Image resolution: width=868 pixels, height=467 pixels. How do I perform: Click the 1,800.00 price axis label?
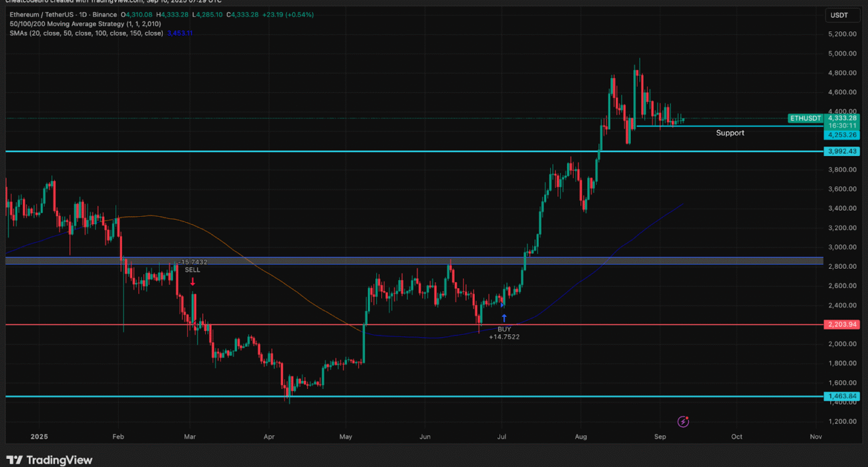pyautogui.click(x=843, y=363)
